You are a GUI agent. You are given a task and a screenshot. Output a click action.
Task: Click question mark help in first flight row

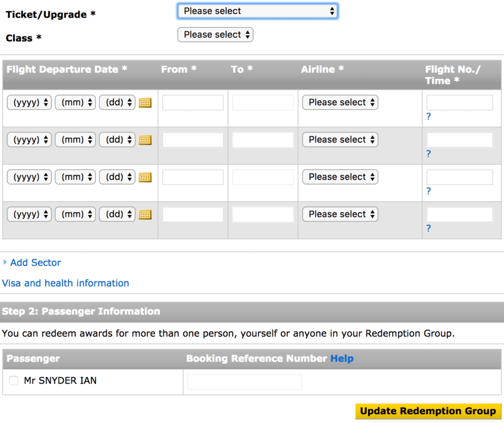(x=429, y=117)
